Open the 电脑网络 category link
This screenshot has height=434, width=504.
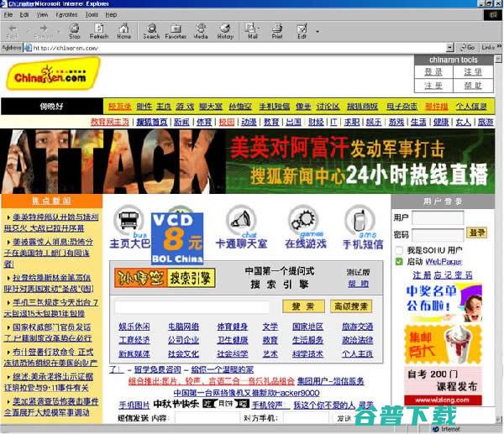tap(183, 327)
